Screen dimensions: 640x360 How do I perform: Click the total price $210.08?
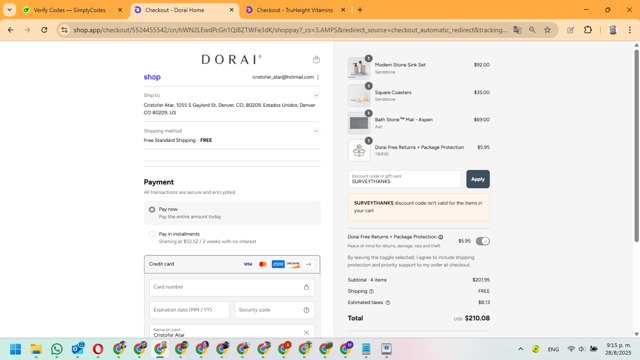tap(477, 318)
